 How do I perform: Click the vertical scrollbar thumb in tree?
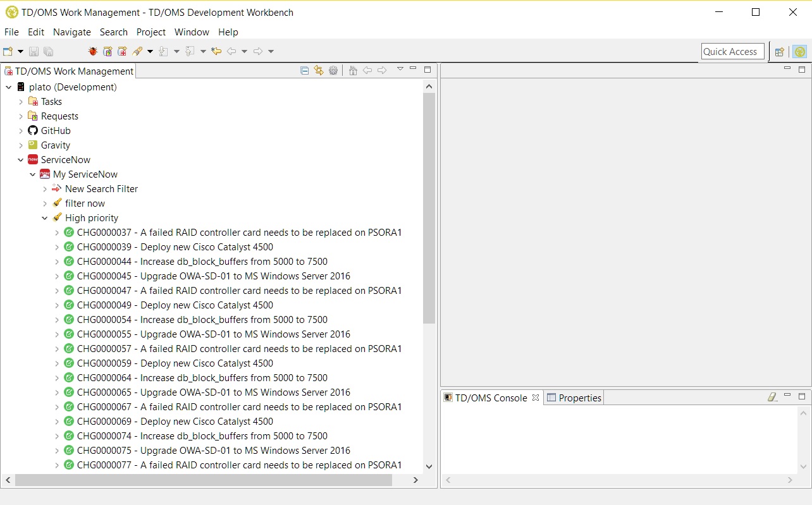click(429, 209)
